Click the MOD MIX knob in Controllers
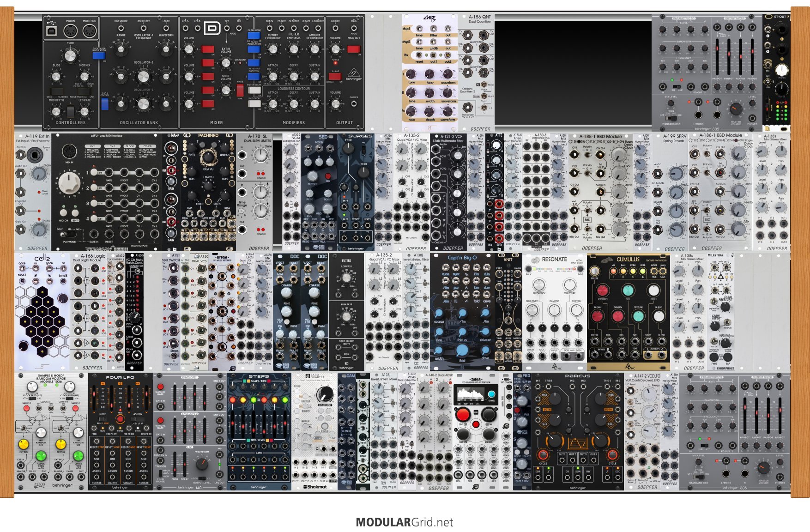This screenshot has width=810, height=532. coord(85,76)
